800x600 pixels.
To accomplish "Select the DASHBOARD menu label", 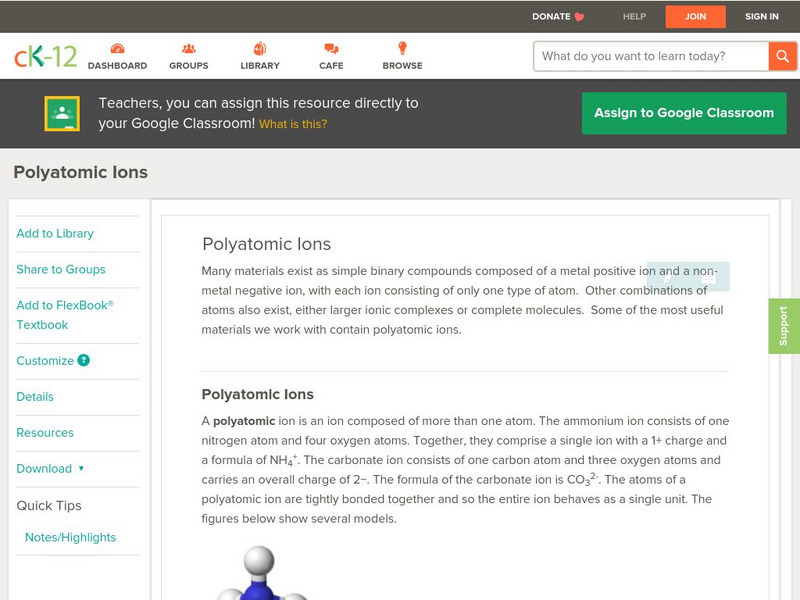I will coord(117,66).
